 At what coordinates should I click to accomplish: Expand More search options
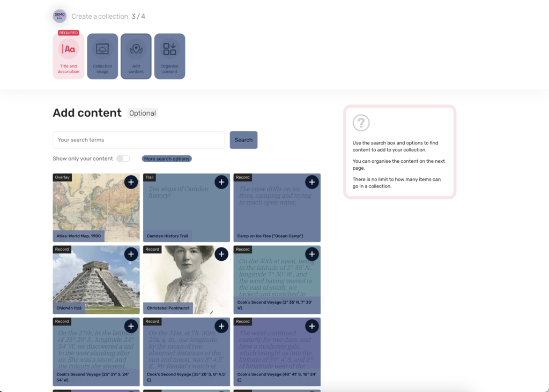(x=167, y=159)
